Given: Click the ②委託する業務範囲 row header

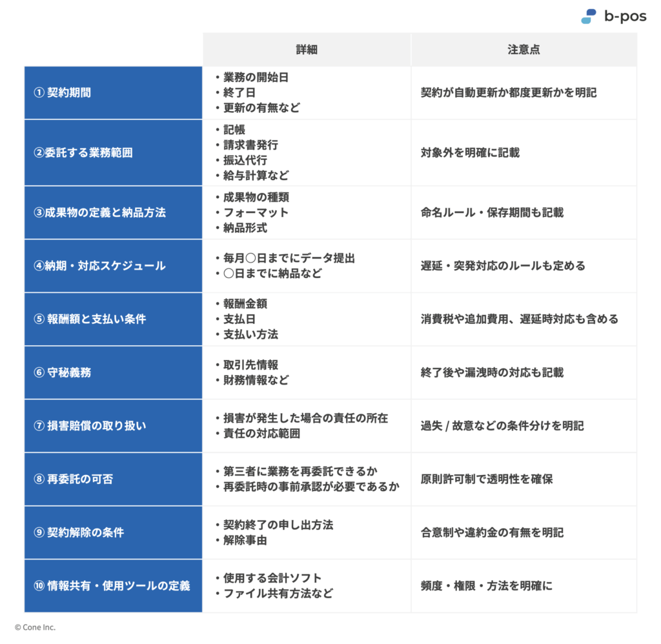Looking at the screenshot, I should 114,152.
